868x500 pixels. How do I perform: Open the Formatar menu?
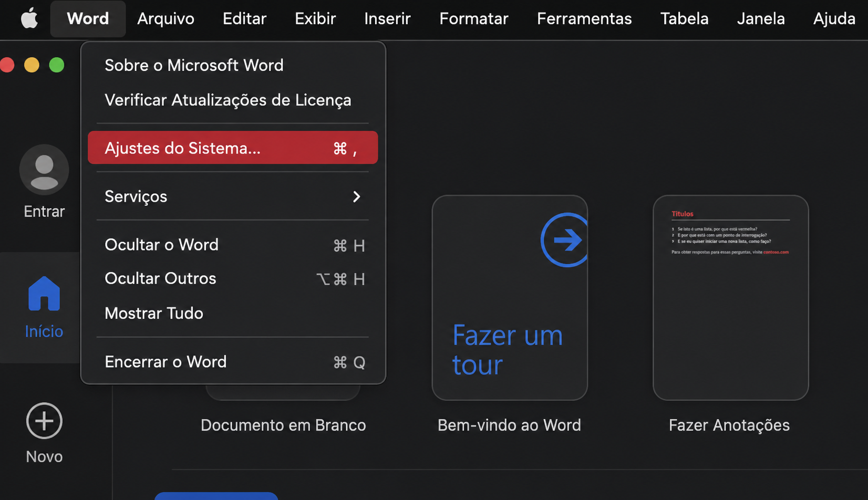tap(474, 19)
